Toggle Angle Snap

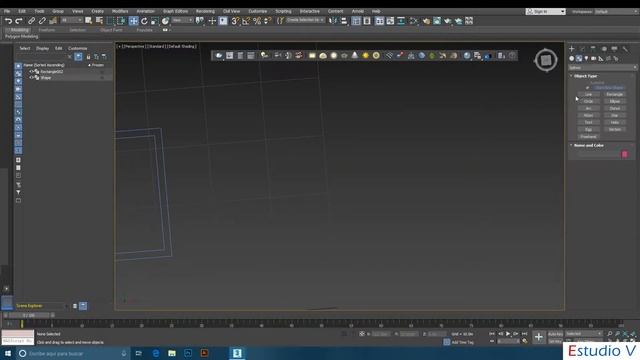click(x=246, y=21)
